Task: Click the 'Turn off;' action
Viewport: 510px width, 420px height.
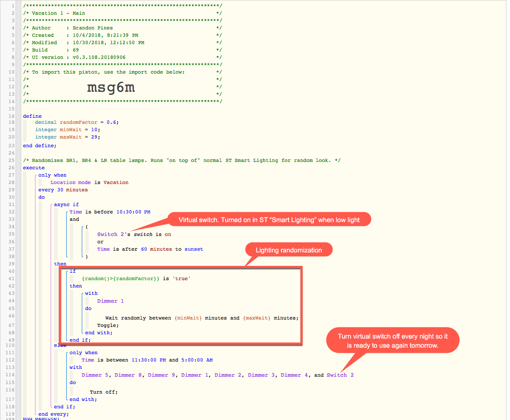Action: pyautogui.click(x=104, y=392)
